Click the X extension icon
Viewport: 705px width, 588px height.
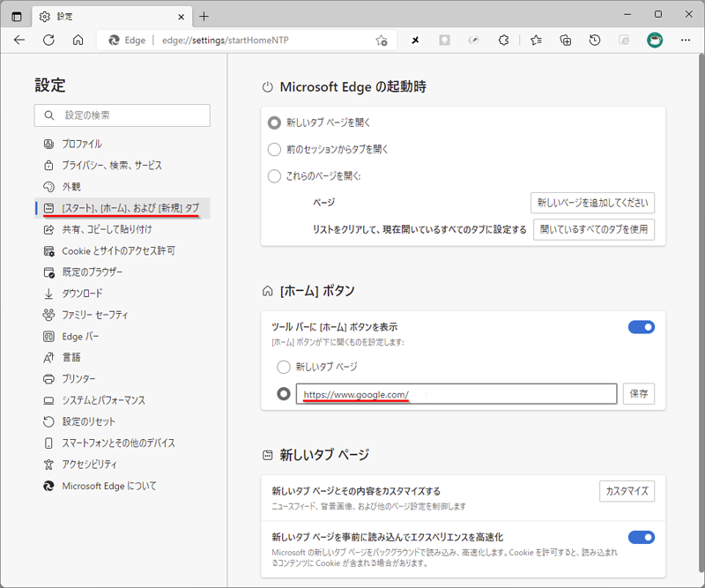(x=415, y=41)
